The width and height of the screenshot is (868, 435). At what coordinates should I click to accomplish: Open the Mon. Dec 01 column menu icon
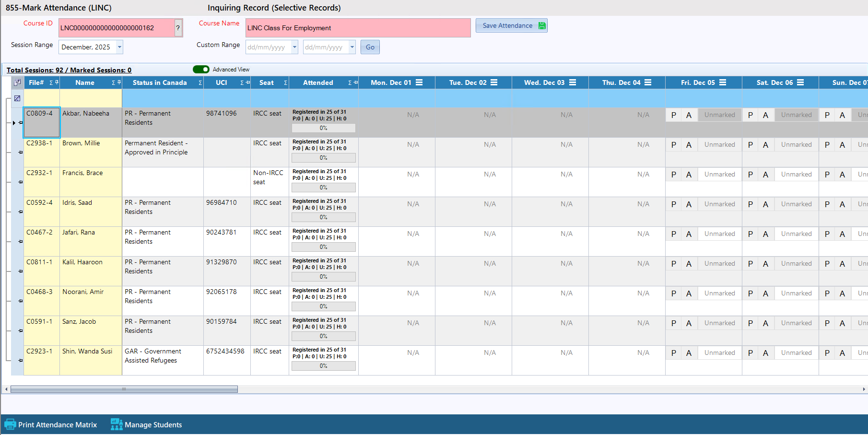tap(419, 82)
